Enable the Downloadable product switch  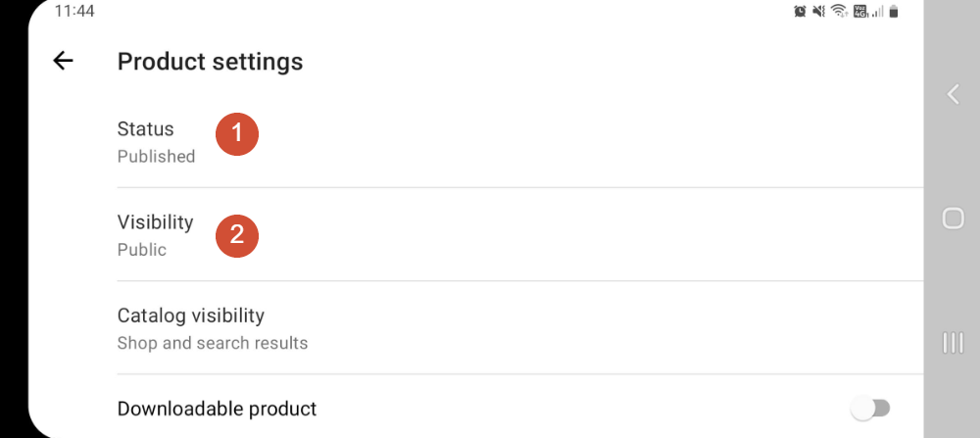click(870, 409)
